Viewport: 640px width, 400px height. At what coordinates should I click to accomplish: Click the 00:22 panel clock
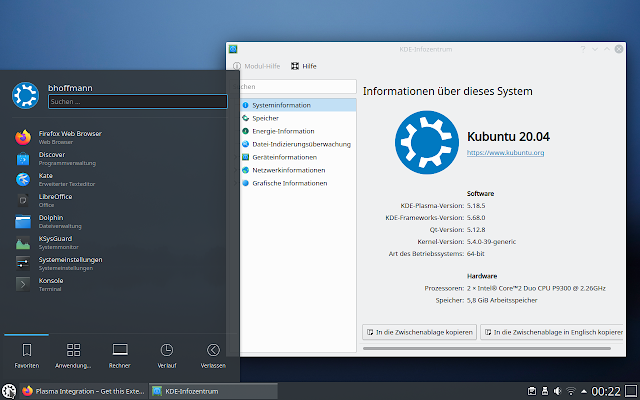pos(606,391)
